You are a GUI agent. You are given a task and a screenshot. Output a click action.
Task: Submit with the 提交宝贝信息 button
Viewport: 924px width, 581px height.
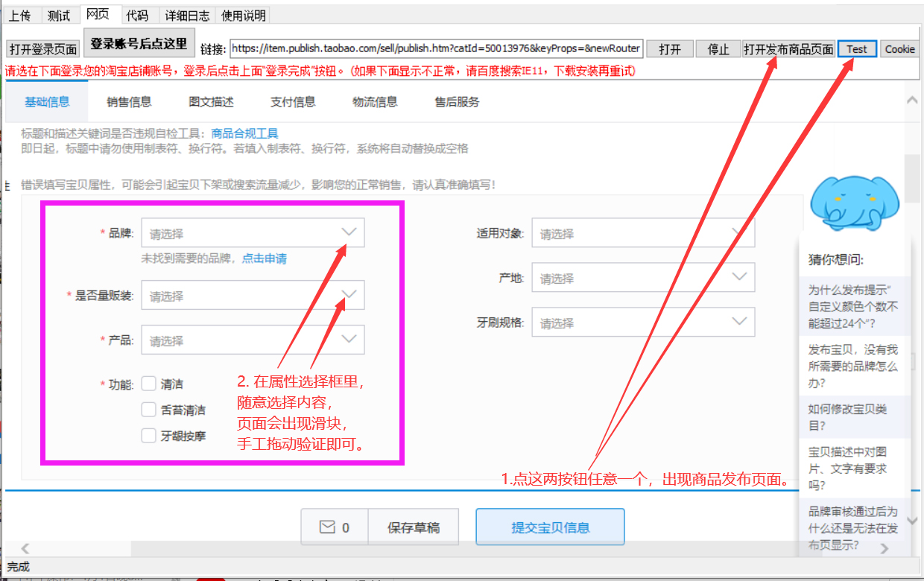click(x=550, y=527)
